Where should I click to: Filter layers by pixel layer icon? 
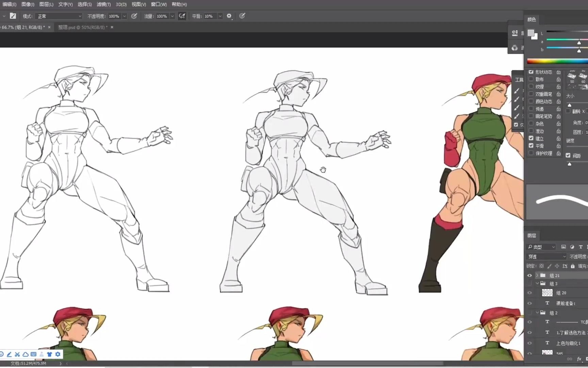563,247
